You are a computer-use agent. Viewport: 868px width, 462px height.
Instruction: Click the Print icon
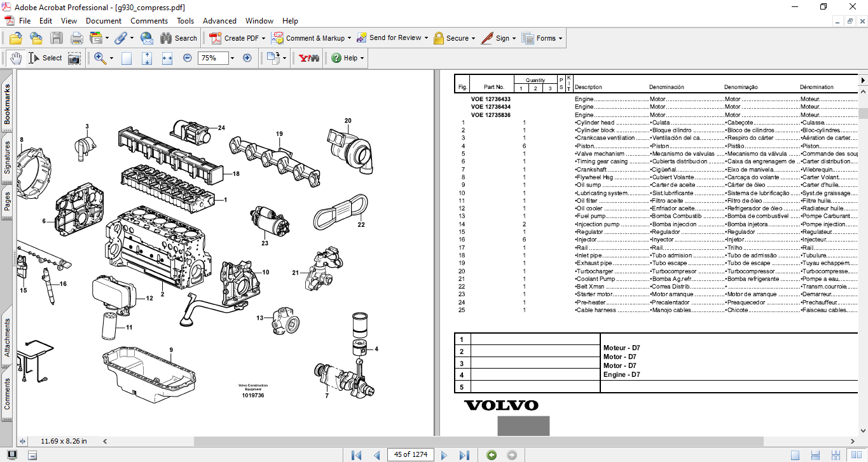[77, 38]
